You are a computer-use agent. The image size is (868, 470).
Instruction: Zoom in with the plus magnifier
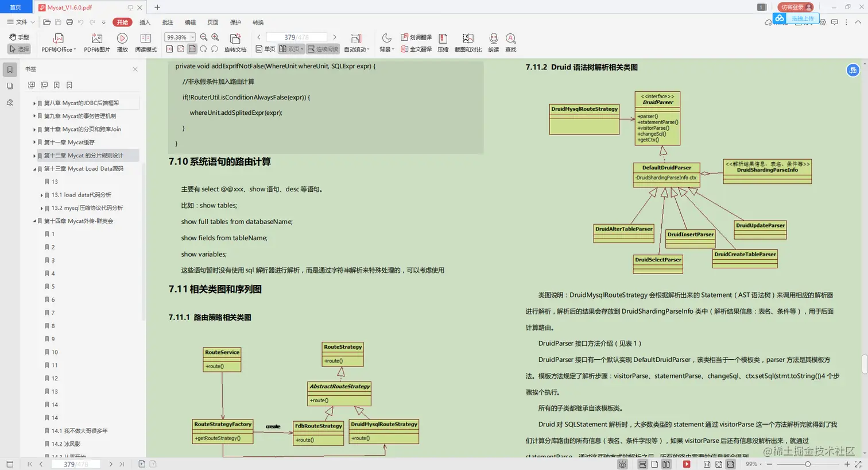point(216,37)
